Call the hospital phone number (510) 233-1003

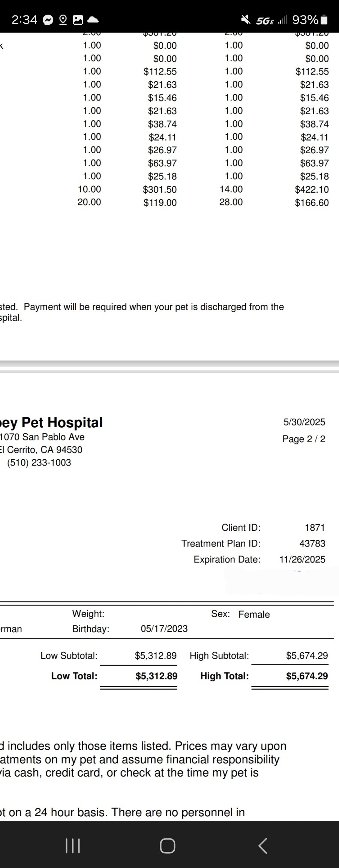39,462
